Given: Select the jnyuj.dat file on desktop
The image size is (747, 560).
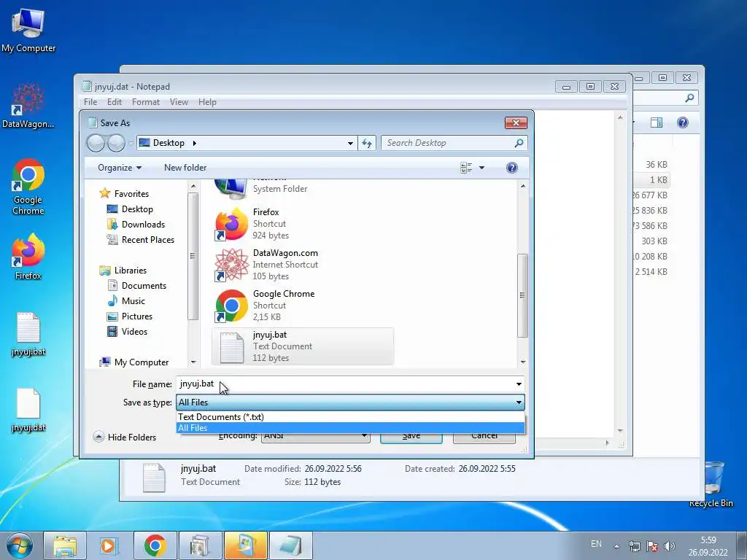Looking at the screenshot, I should (28, 410).
